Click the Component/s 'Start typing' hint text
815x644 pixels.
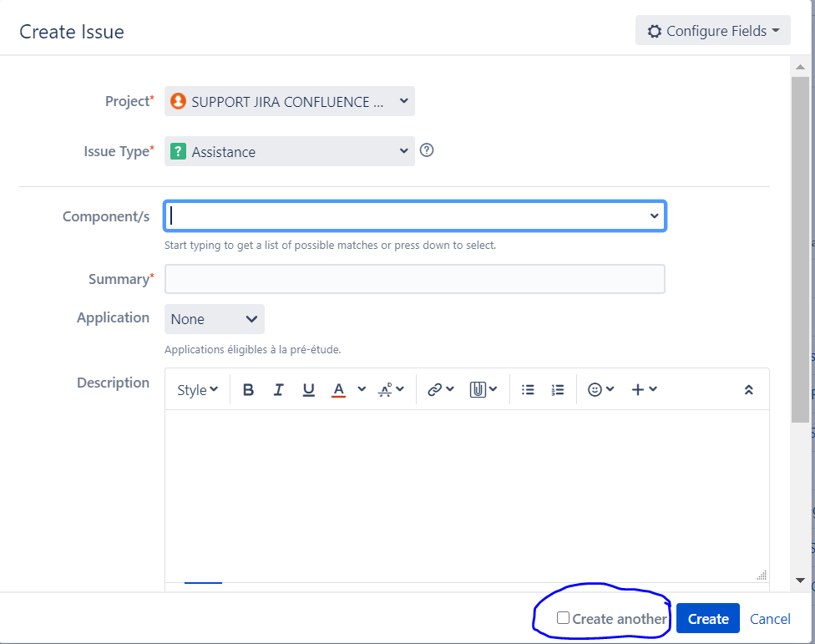(330, 246)
